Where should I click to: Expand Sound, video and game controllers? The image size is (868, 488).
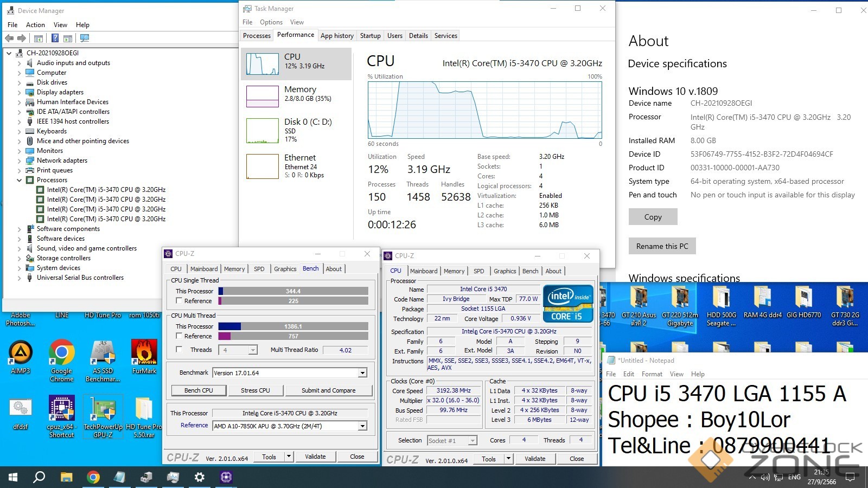(20, 248)
